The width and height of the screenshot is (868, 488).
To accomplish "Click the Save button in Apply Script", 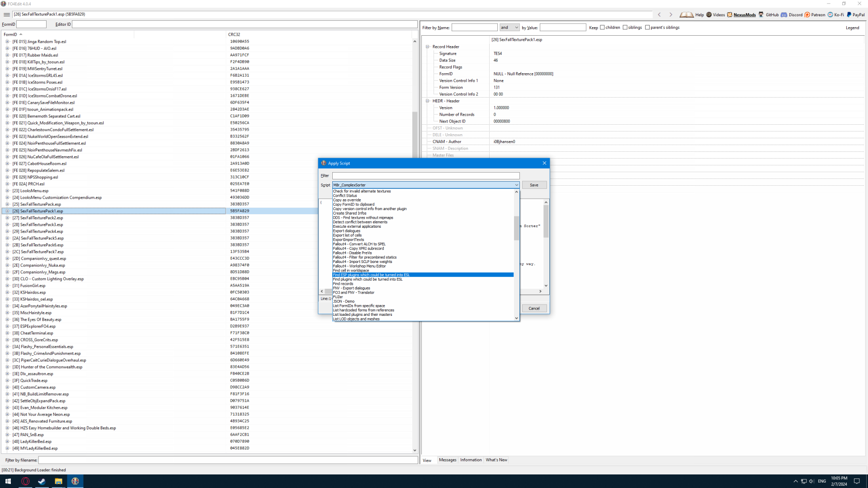I will [x=534, y=185].
